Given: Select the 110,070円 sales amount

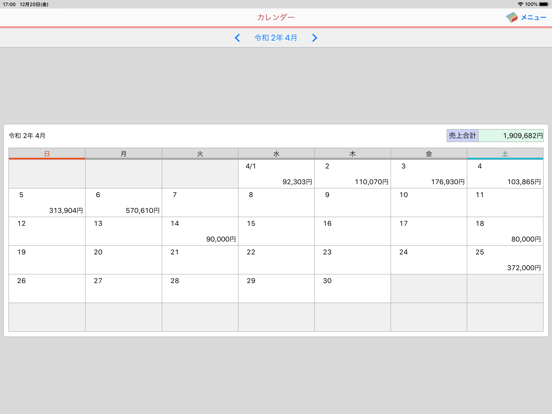Looking at the screenshot, I should tap(371, 182).
